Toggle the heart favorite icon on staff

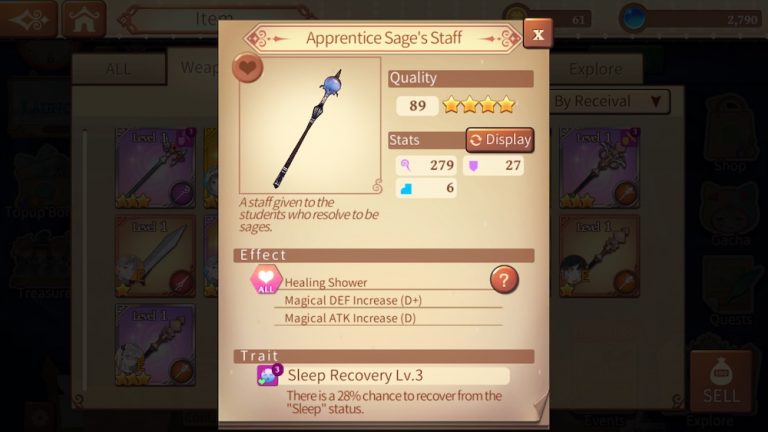point(248,68)
